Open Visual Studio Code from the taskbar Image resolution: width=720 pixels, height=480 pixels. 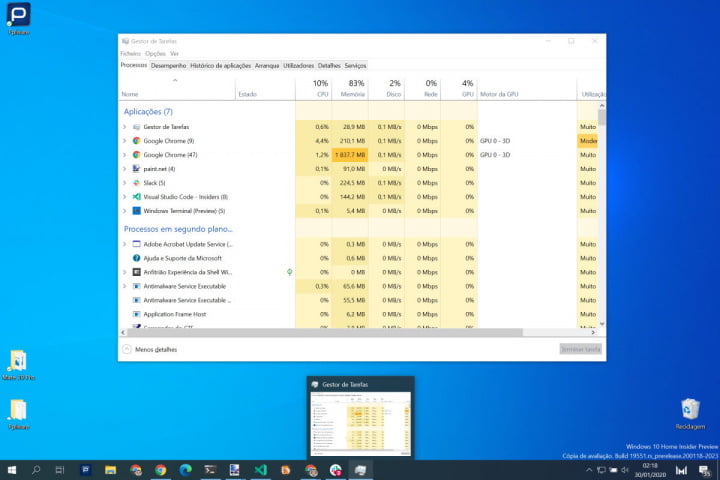coord(260,470)
